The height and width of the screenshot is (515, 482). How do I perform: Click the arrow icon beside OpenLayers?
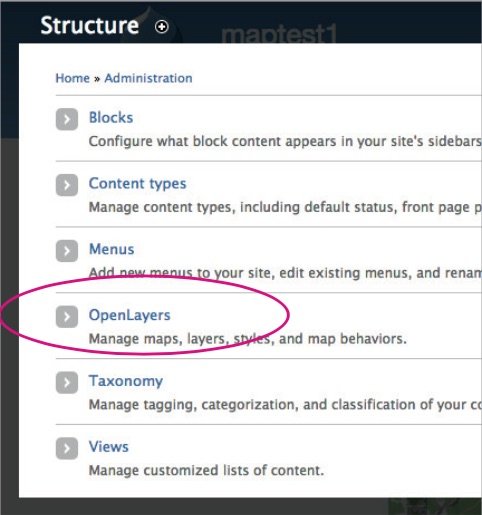tap(67, 316)
